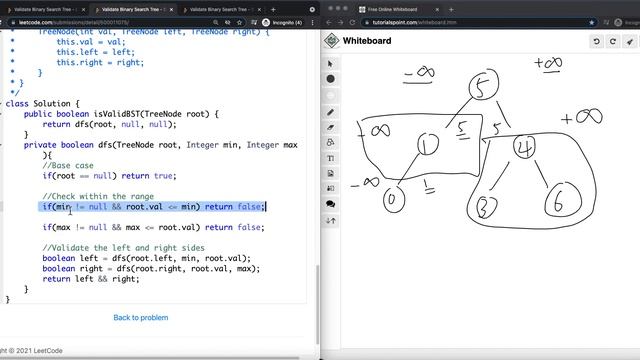The height and width of the screenshot is (360, 640).
Task: Select the eraser tool
Action: click(331, 127)
